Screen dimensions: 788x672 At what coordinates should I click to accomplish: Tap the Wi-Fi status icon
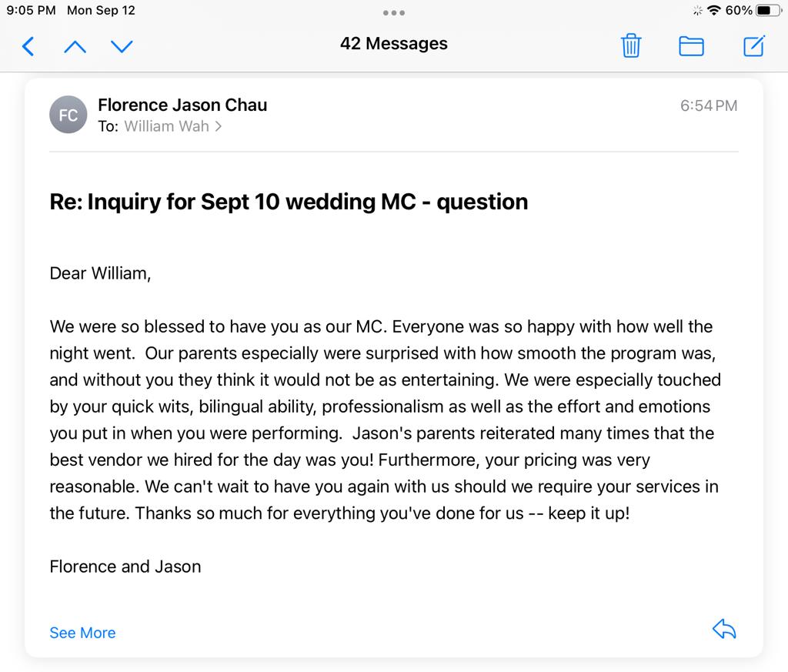click(x=714, y=11)
